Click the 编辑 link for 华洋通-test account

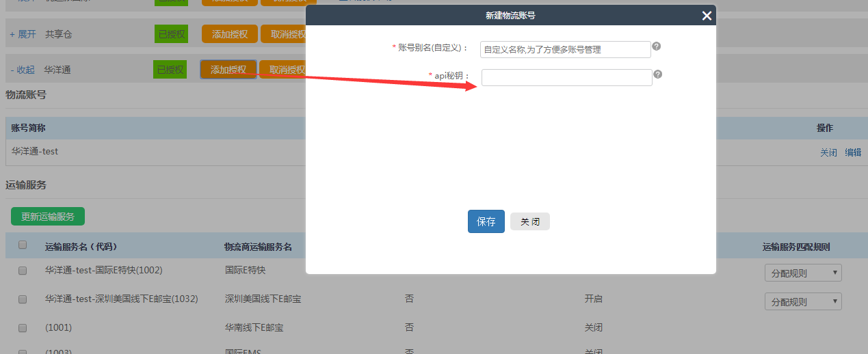[x=853, y=152]
